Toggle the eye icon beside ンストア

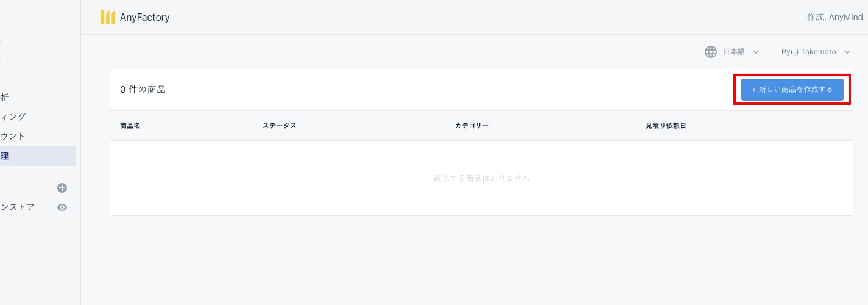pyautogui.click(x=62, y=207)
